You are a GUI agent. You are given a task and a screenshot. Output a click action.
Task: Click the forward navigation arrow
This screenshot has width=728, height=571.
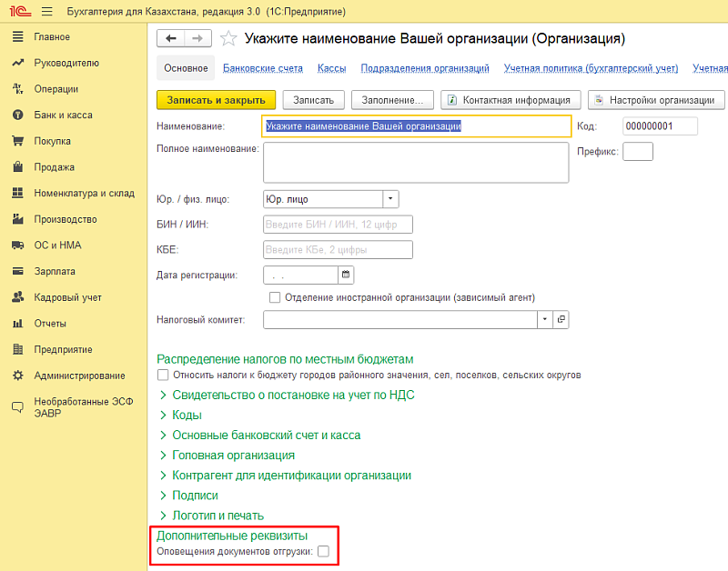point(198,38)
